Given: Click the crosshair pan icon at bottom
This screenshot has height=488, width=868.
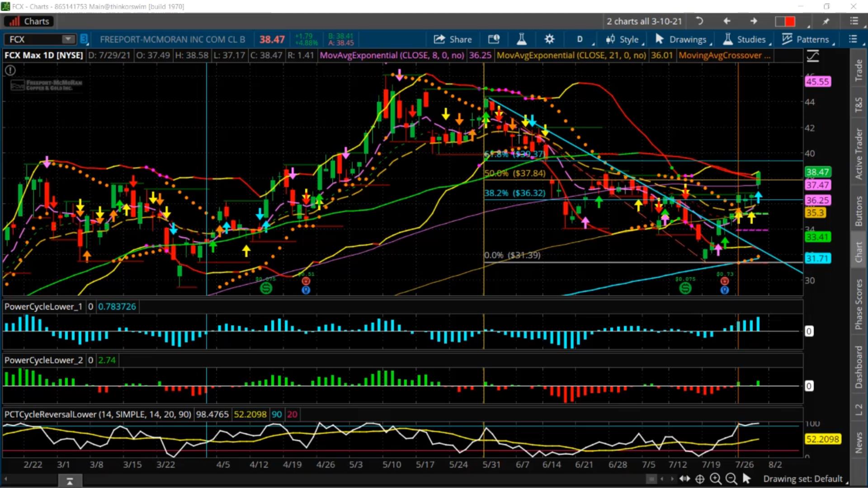Looking at the screenshot, I should [x=700, y=479].
